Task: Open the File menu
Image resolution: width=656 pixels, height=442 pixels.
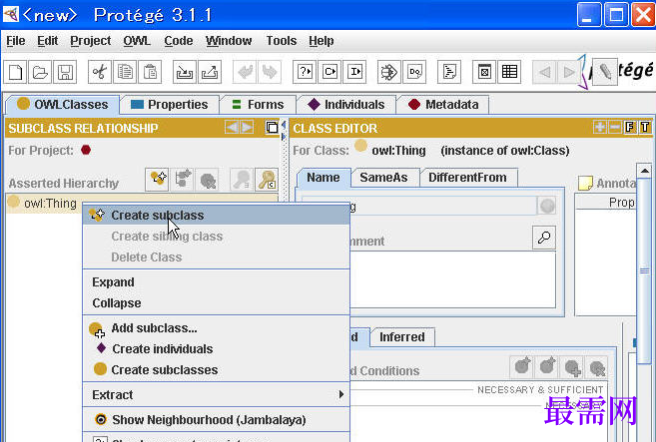Action: coord(16,41)
